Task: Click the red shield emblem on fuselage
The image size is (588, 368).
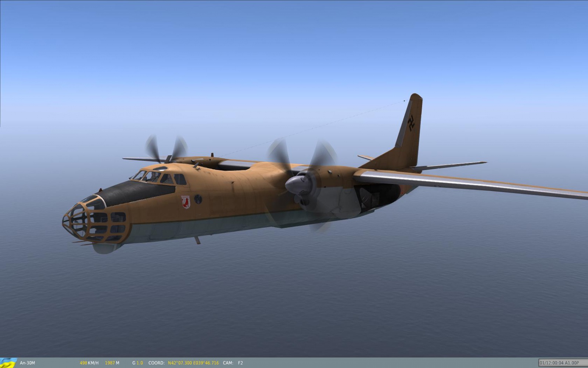Action: click(186, 202)
